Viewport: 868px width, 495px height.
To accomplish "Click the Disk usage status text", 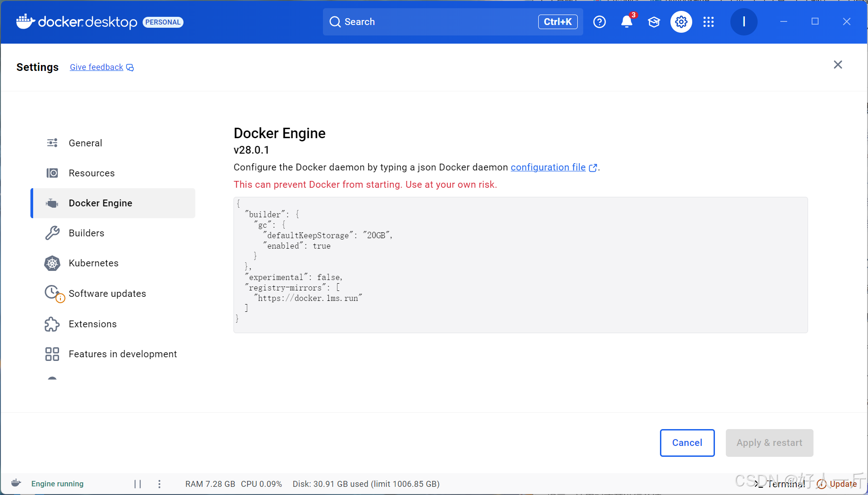I will point(366,484).
